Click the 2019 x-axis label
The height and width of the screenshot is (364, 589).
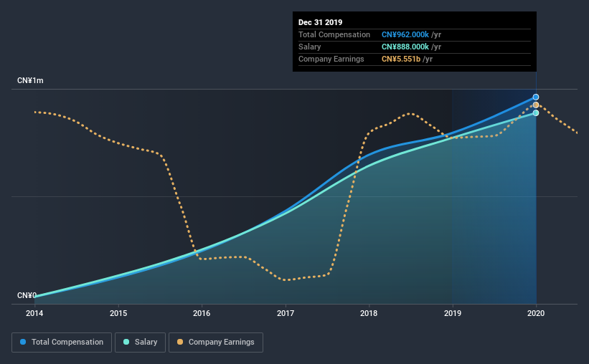pos(453,313)
